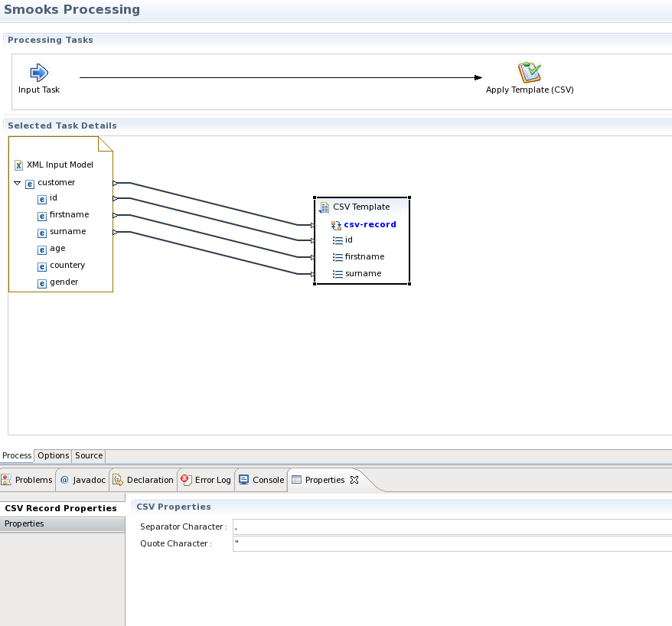Viewport: 672px width, 626px height.
Task: Select the Properties view tab
Action: point(325,480)
